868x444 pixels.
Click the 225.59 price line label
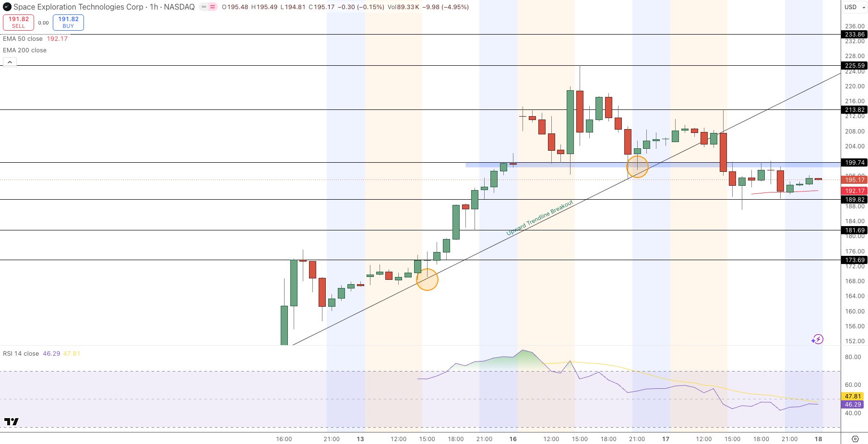pos(855,66)
